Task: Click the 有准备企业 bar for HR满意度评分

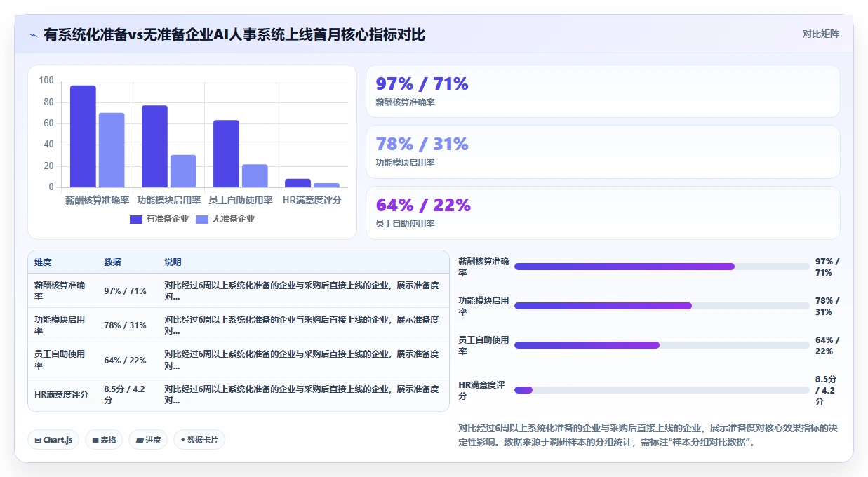Action: [298, 183]
